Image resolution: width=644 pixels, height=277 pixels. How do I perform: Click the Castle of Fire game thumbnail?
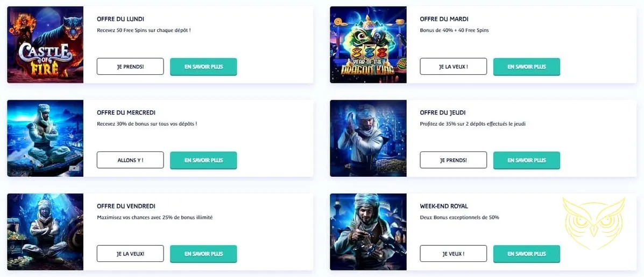click(x=45, y=44)
